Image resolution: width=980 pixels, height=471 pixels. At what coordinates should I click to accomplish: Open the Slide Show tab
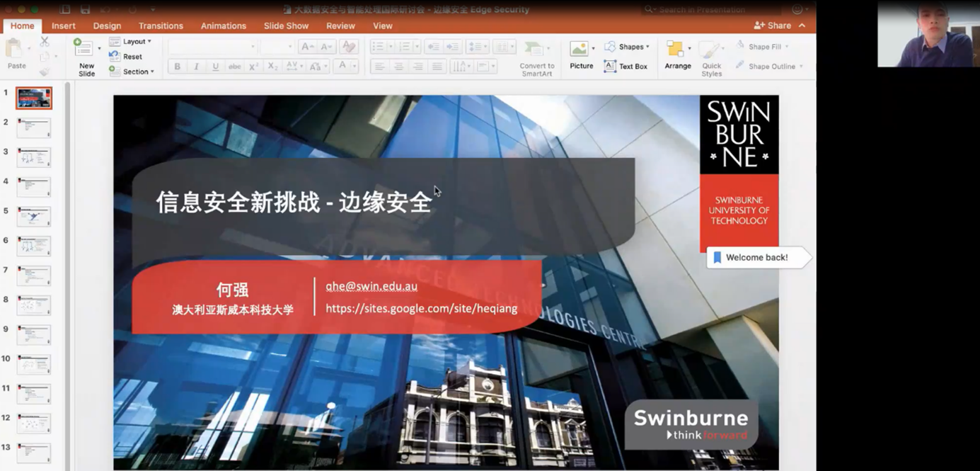(x=286, y=25)
